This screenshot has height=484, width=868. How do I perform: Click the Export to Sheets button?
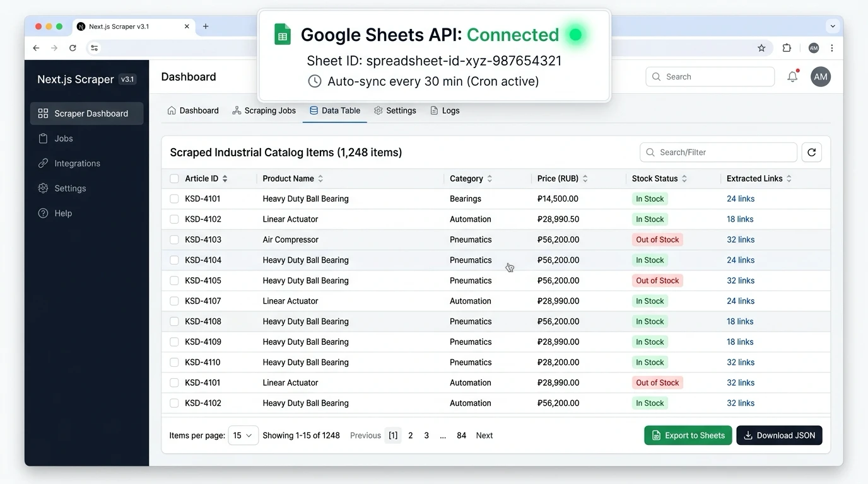(688, 435)
